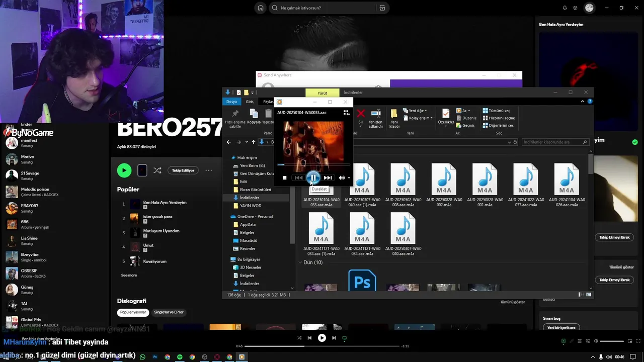Switch to the Giriş ribbon tab
Screen dimensions: 644x362
250,102
